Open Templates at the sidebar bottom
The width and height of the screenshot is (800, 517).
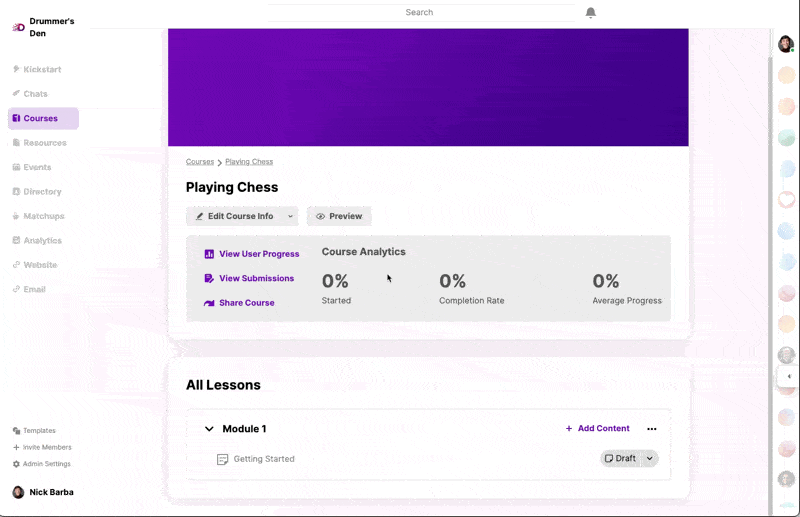tap(34, 431)
